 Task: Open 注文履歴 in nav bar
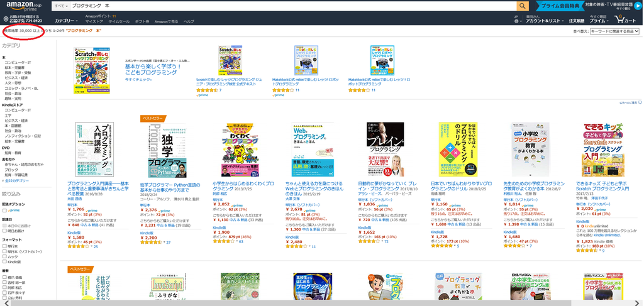click(576, 21)
